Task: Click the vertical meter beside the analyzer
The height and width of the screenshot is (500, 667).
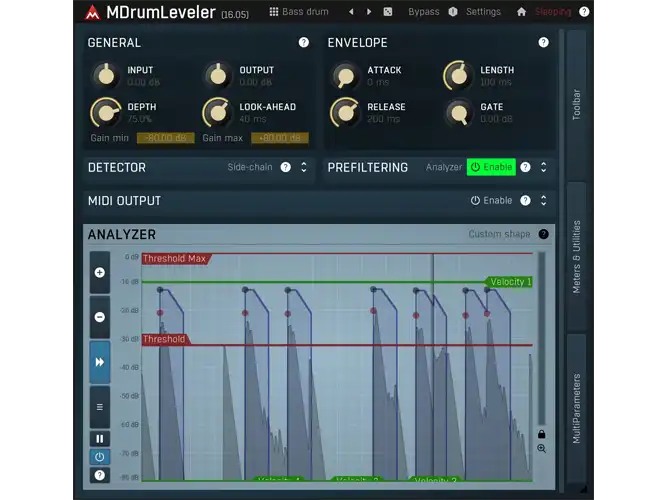Action: (542, 338)
